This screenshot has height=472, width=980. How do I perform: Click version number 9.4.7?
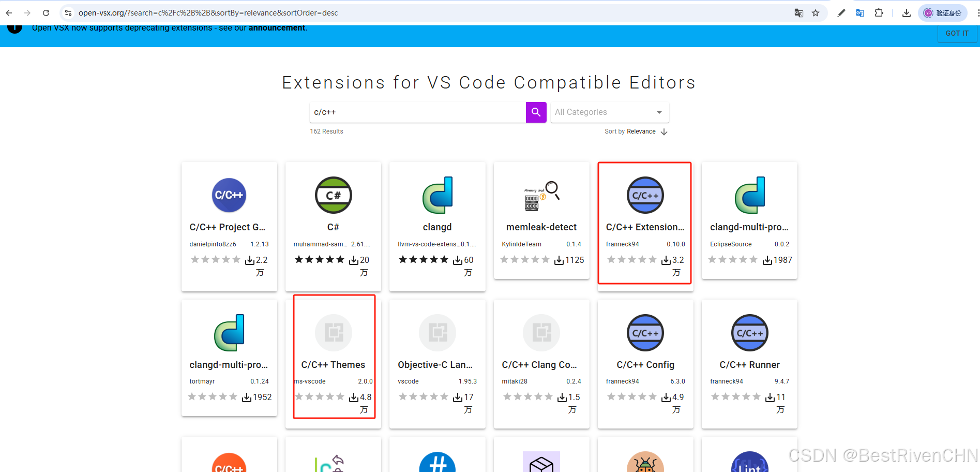782,381
